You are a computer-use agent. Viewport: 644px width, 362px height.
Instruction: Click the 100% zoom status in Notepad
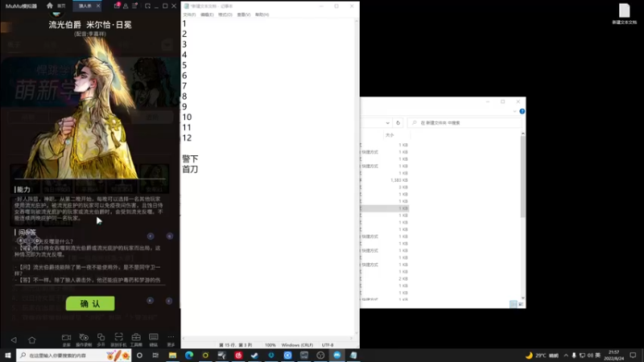(270, 345)
